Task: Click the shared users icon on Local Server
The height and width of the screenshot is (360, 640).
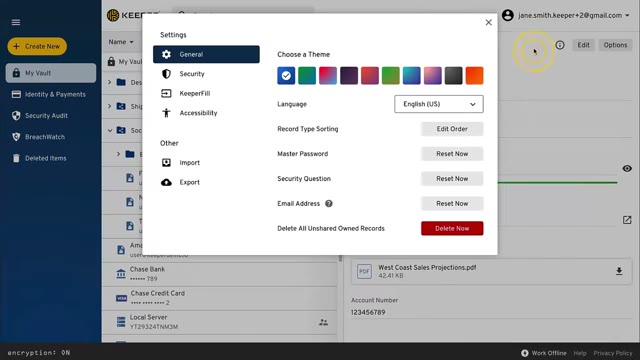Action: [x=323, y=322]
